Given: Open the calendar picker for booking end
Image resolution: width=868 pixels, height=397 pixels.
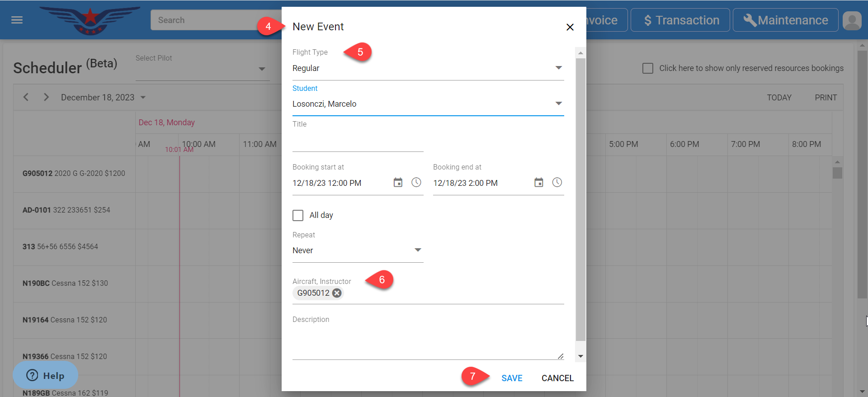Looking at the screenshot, I should coord(538,183).
